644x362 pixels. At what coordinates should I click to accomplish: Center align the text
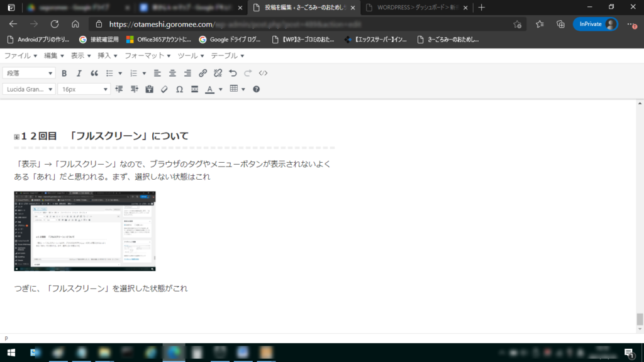tap(172, 73)
